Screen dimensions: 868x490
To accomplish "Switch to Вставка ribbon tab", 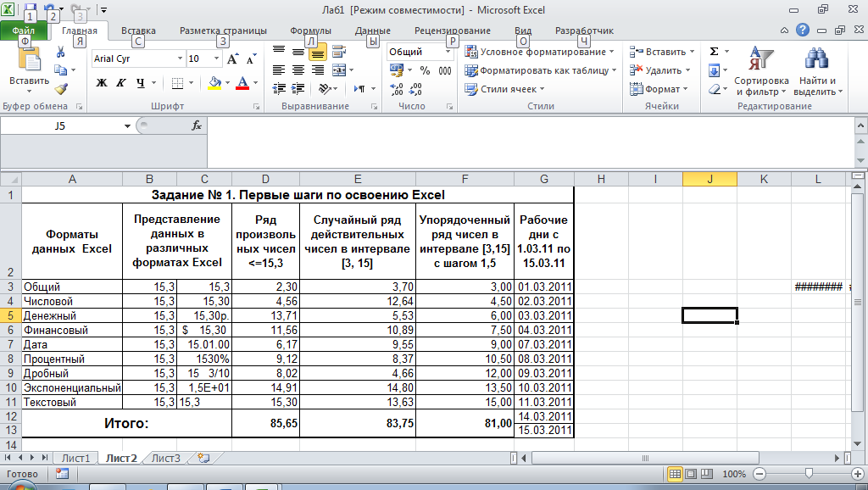I will tap(138, 31).
